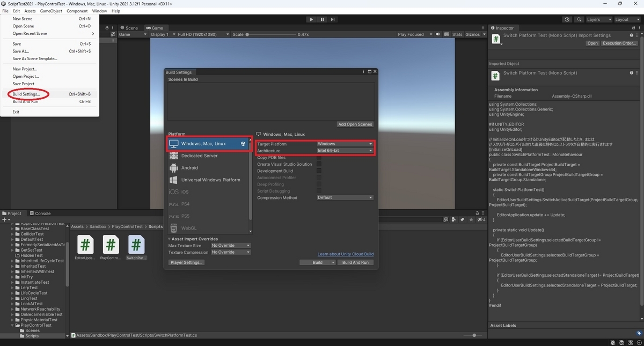Open the Texture Compression dropdown
Screen dimensions: 644x346
[x=231, y=252]
